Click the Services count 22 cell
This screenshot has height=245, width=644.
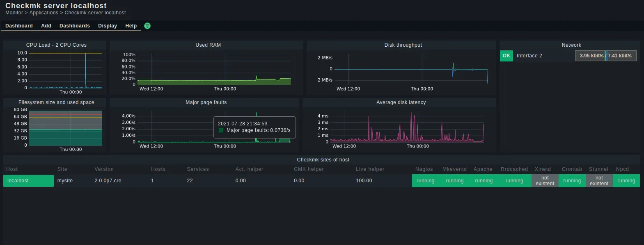coord(190,181)
